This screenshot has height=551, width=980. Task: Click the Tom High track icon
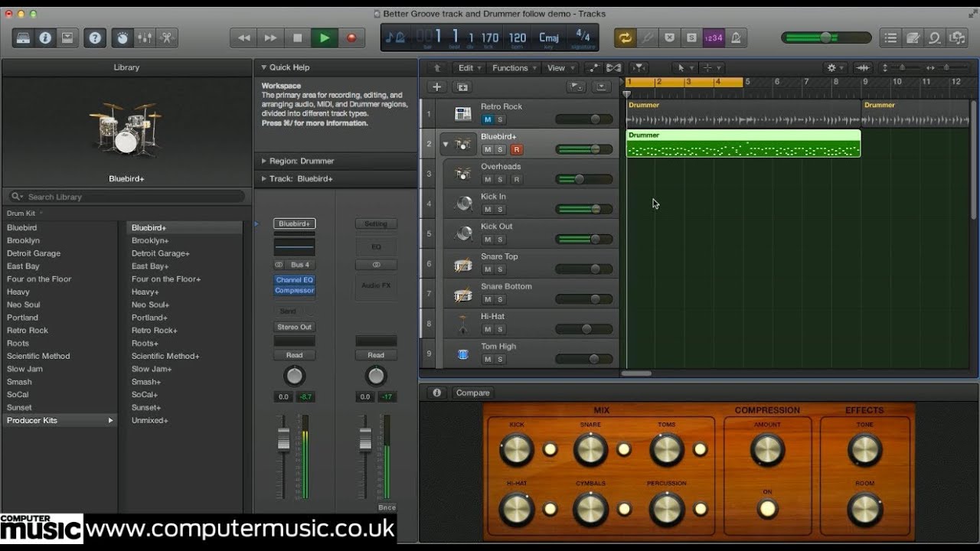pyautogui.click(x=462, y=354)
